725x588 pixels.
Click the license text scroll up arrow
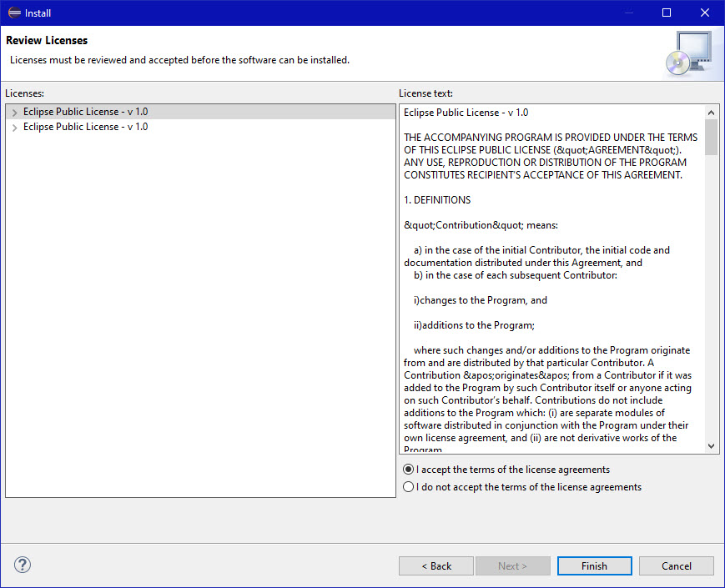[x=711, y=113]
